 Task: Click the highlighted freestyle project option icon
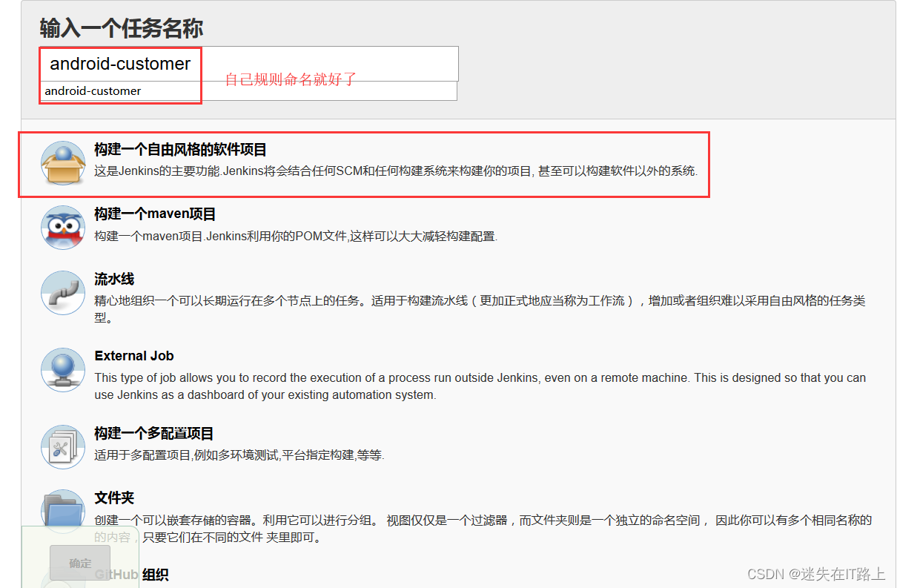tap(63, 162)
